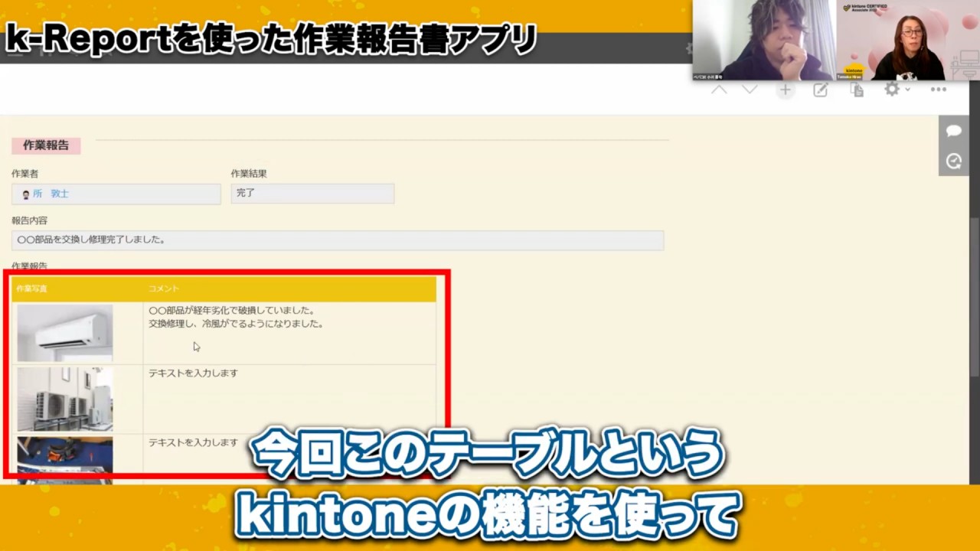Click the 報告内容 text field
This screenshot has height=551, width=980.
(x=337, y=240)
